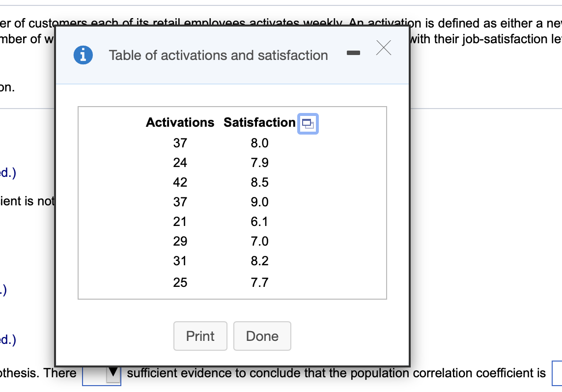Screen dimensions: 562x392
Task: Click the input box after 'correlation coefficient is'
Action: [557, 373]
